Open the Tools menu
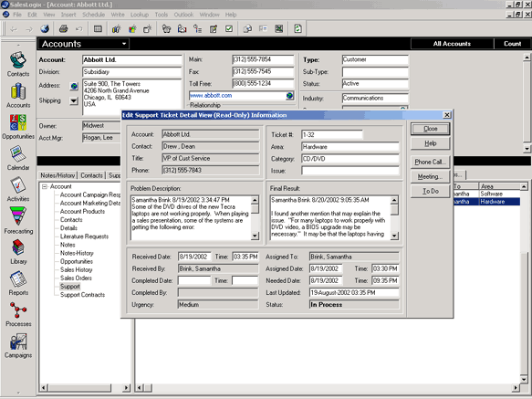Viewport: 532px width, 399px height. pyautogui.click(x=162, y=15)
